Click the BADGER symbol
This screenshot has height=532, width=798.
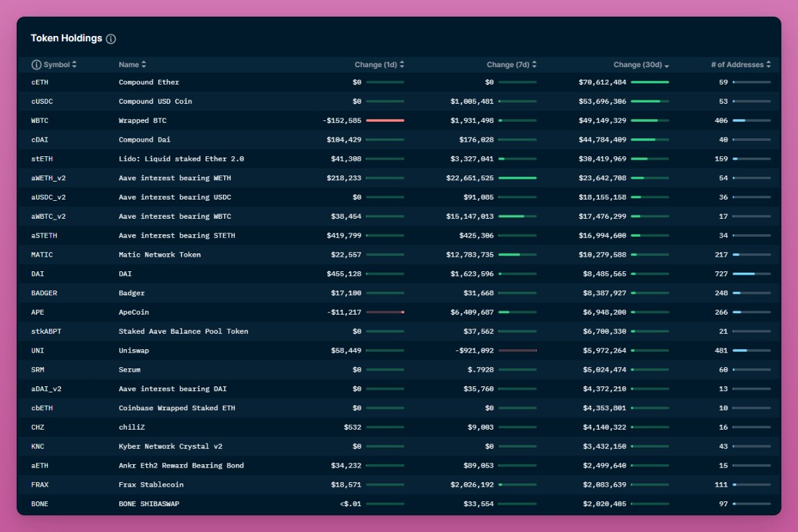[x=44, y=293]
